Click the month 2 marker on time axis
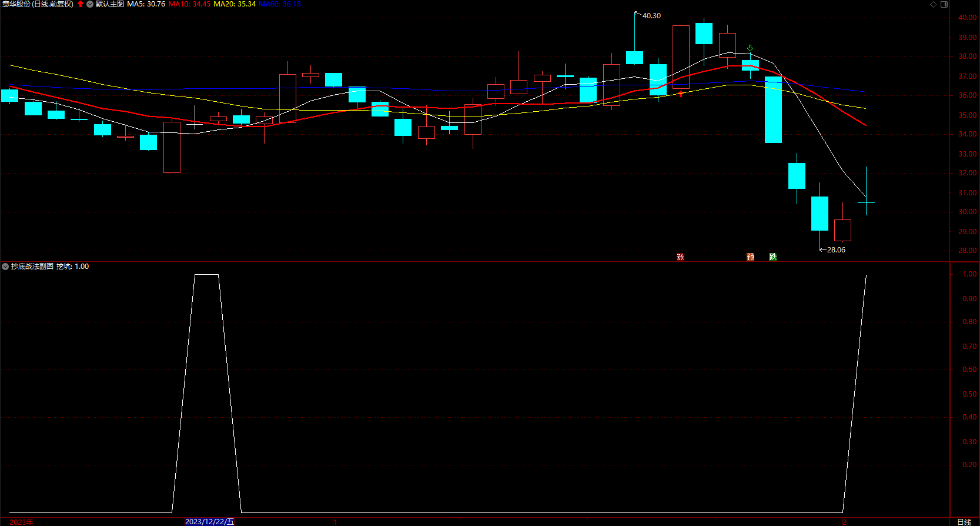This screenshot has height=526, width=980. (844, 522)
